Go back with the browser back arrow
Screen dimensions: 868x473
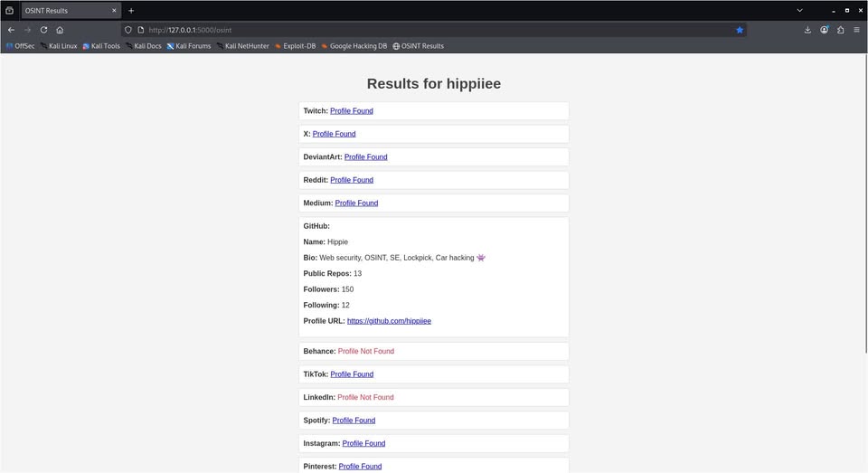[x=11, y=30]
